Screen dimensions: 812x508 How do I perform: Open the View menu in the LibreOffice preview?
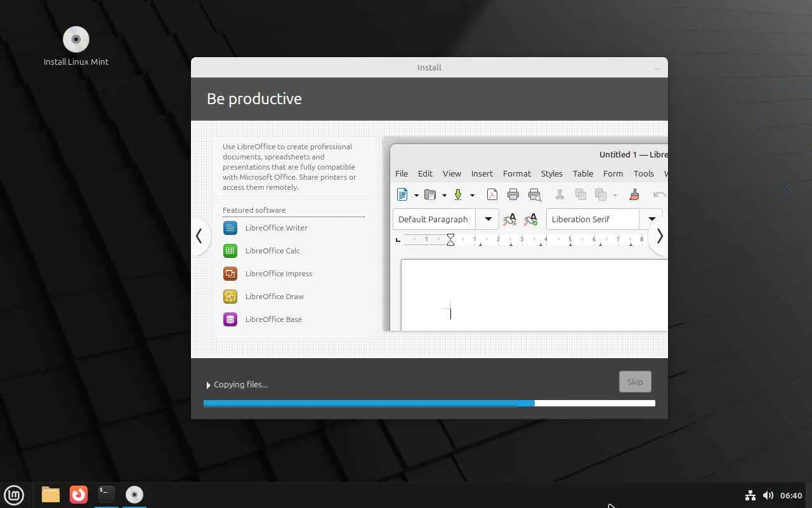452,173
